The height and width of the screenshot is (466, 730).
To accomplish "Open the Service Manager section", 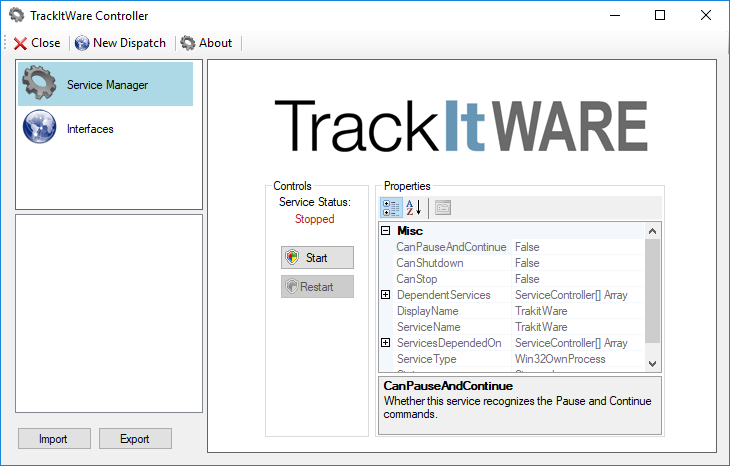I will [x=105, y=84].
